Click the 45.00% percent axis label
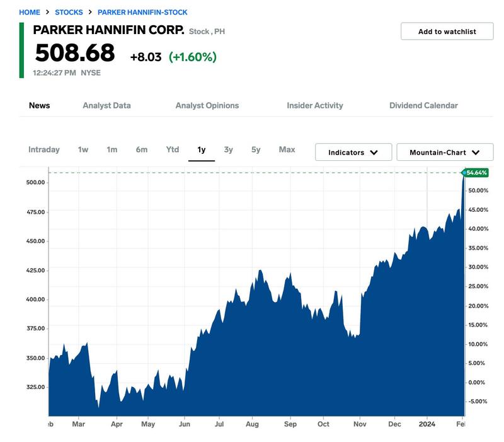 click(478, 210)
